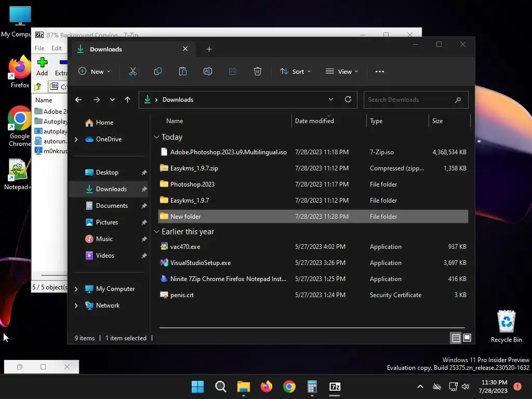Refresh the Downloads folder view
532x399 pixels.
click(x=348, y=99)
